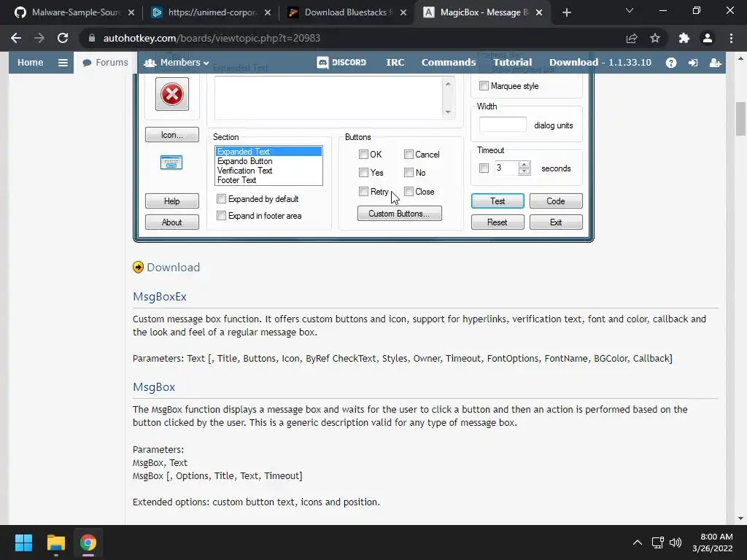Close the Download Bluestacks tab
This screenshot has width=747, height=560.
403,12
